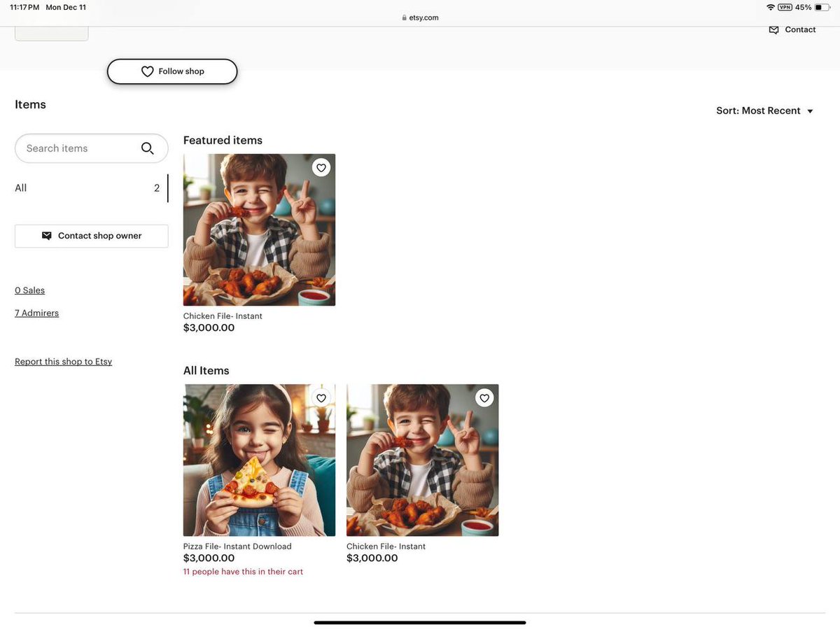This screenshot has height=629, width=840.
Task: Open the Sort: Most Recent dropdown
Action: coord(764,111)
